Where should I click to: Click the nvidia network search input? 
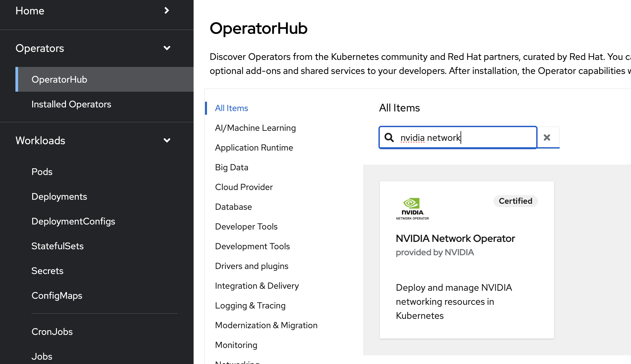coord(466,138)
